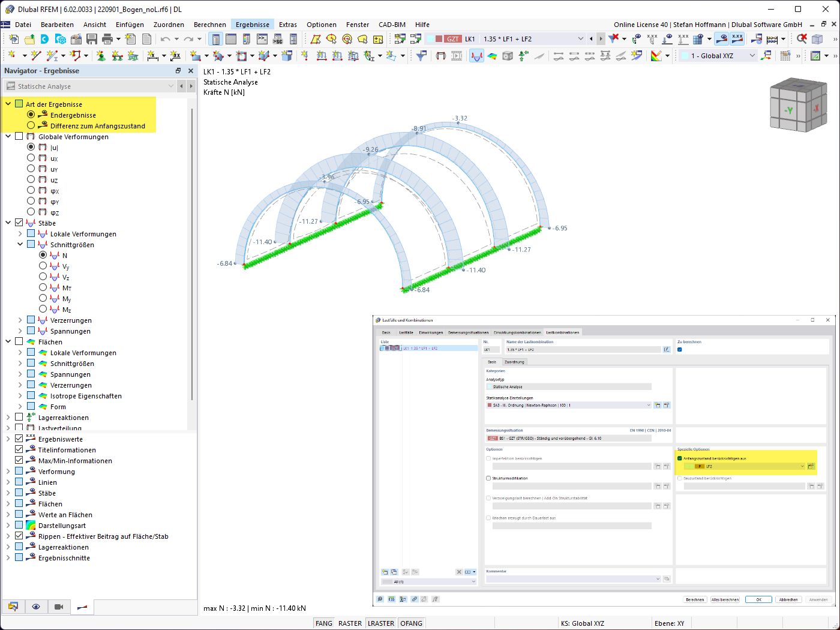This screenshot has width=840, height=630.
Task: Open the console window icon
Action: (x=262, y=39)
